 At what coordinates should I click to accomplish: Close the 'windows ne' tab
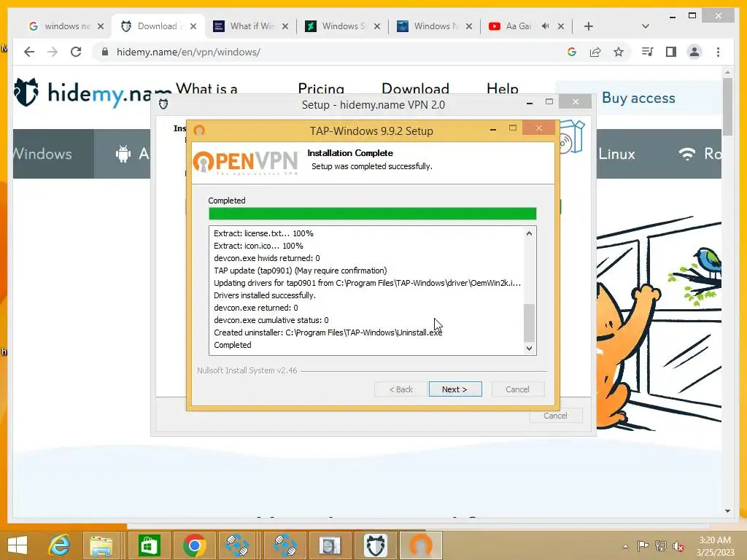click(101, 26)
